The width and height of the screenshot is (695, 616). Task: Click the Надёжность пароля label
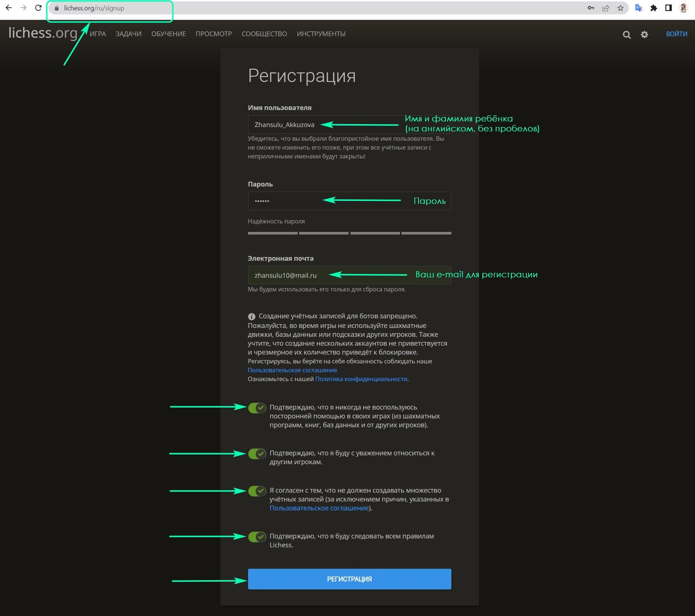tap(276, 221)
